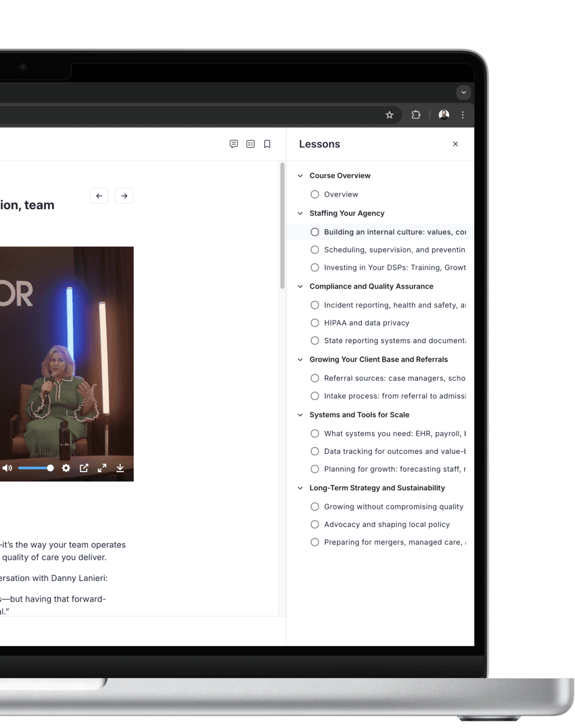This screenshot has height=728, width=575.
Task: Open Growing without compromising quality lesson
Action: point(393,507)
